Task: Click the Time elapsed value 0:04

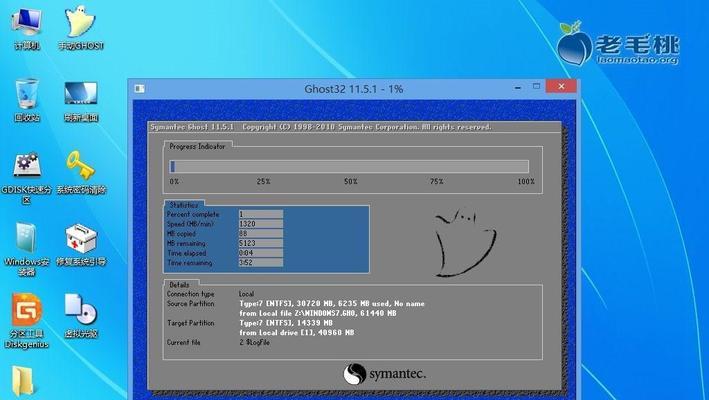Action: [261, 253]
